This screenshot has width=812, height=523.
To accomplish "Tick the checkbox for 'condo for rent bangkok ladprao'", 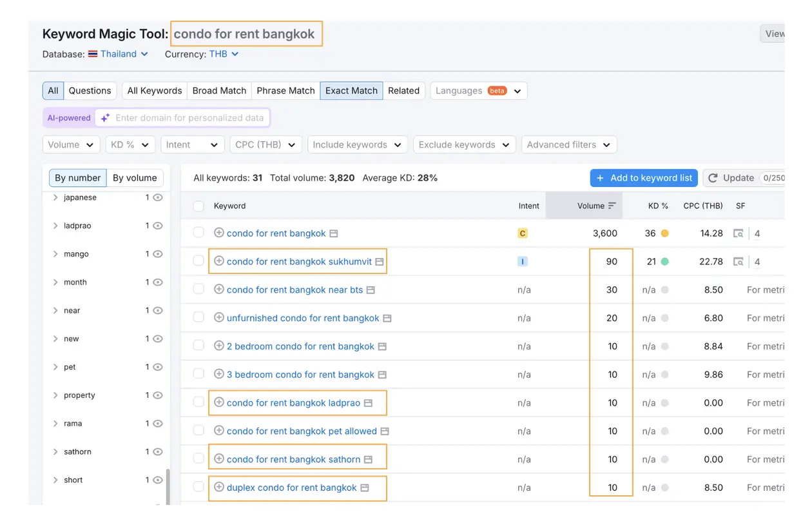I will [198, 402].
